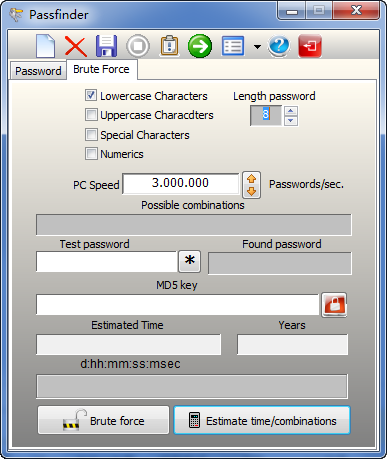Click the Found password output box

(279, 263)
